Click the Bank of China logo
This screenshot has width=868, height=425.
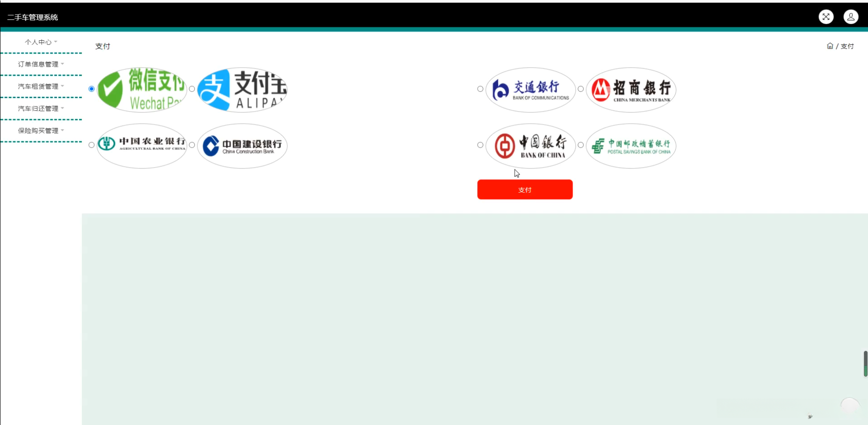coord(531,145)
